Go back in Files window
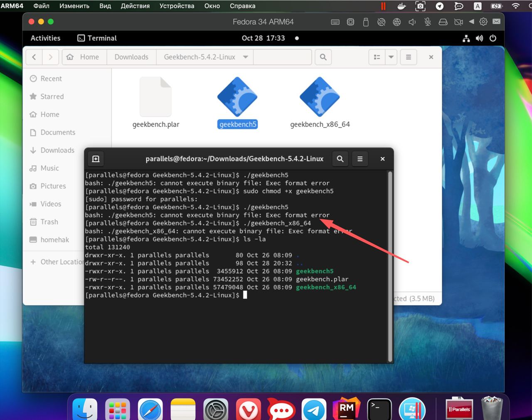Image resolution: width=532 pixels, height=420 pixels. (34, 57)
